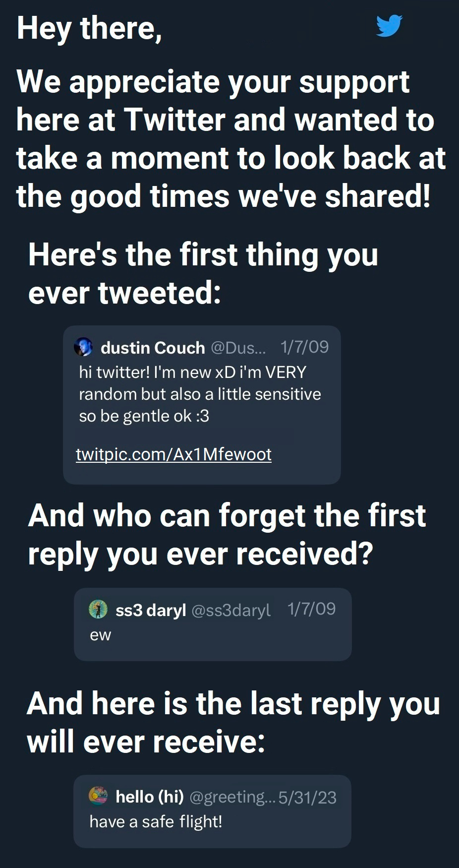Viewport: 459px width, 868px height.
Task: Click the "first thing you ever tweeted" heading
Action: tap(203, 273)
